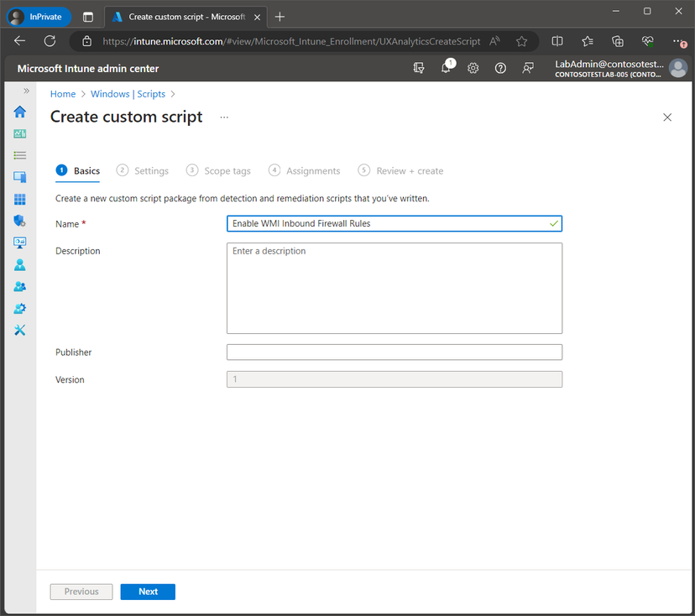Click the Previous button
Image resolution: width=695 pixels, height=616 pixels.
coord(81,592)
